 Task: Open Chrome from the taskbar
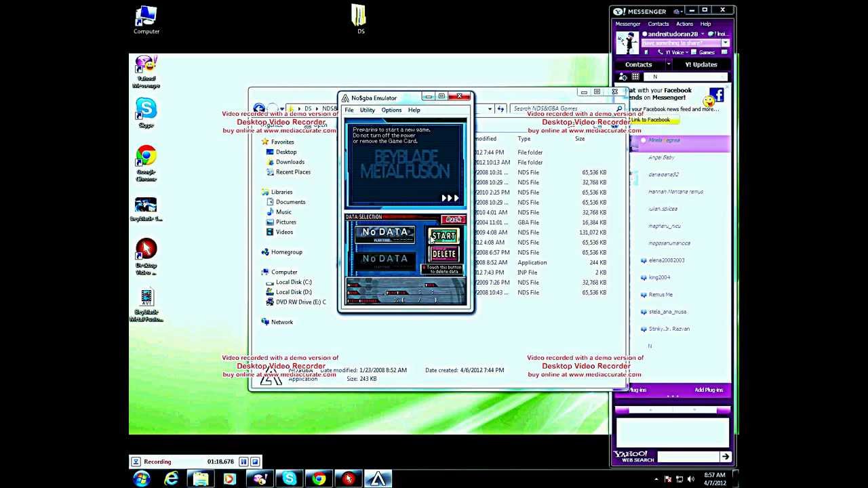[x=319, y=479]
